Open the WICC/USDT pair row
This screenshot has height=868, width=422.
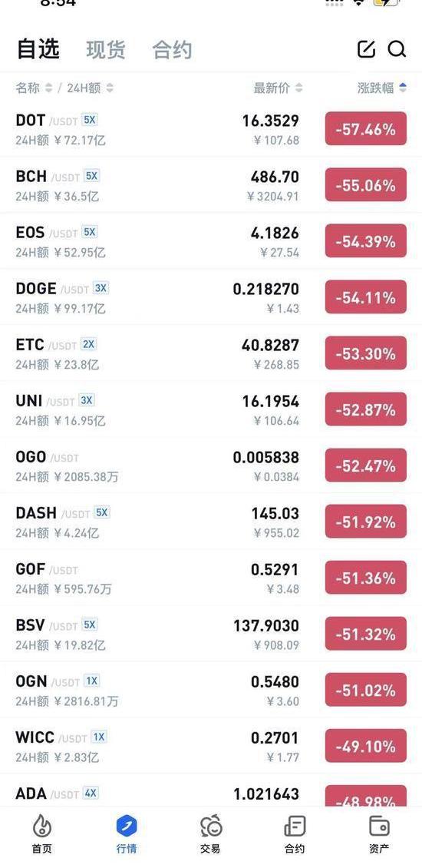211,746
